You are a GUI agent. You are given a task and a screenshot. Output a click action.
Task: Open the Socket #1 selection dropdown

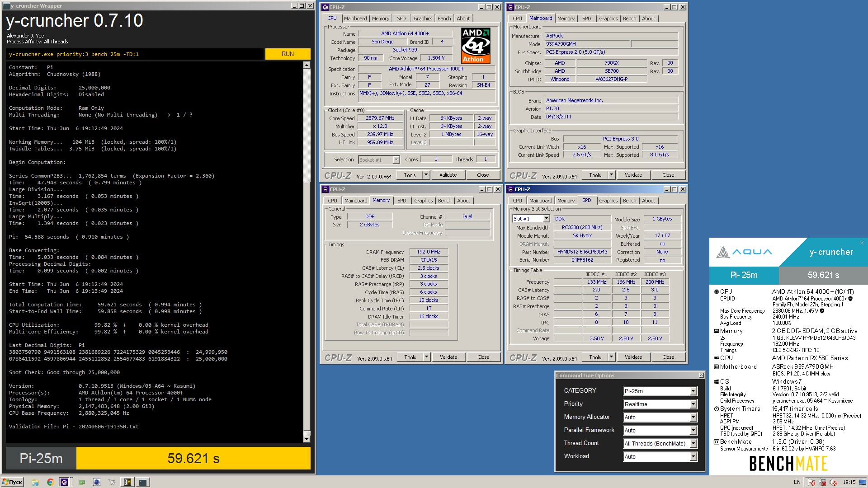[x=396, y=160]
